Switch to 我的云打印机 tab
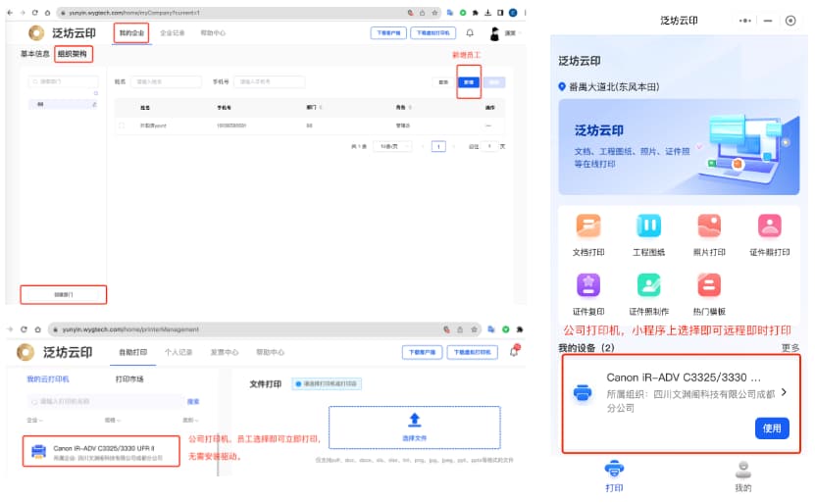The width and height of the screenshot is (815, 504). tap(48, 379)
